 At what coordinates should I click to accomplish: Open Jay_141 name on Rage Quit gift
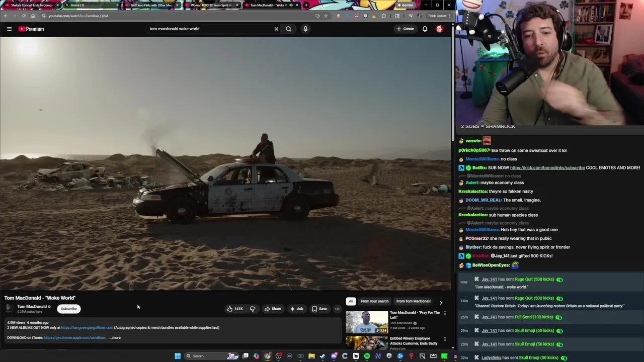pos(489,279)
